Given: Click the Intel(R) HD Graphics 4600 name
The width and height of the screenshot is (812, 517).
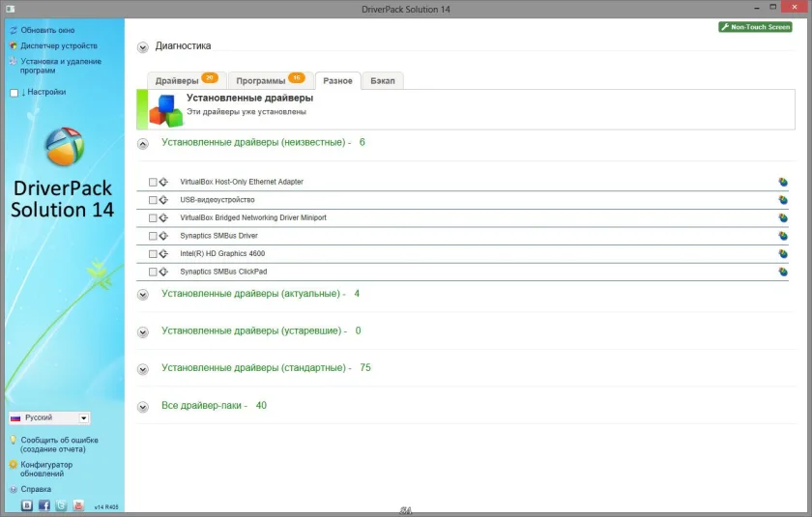Looking at the screenshot, I should click(x=222, y=253).
